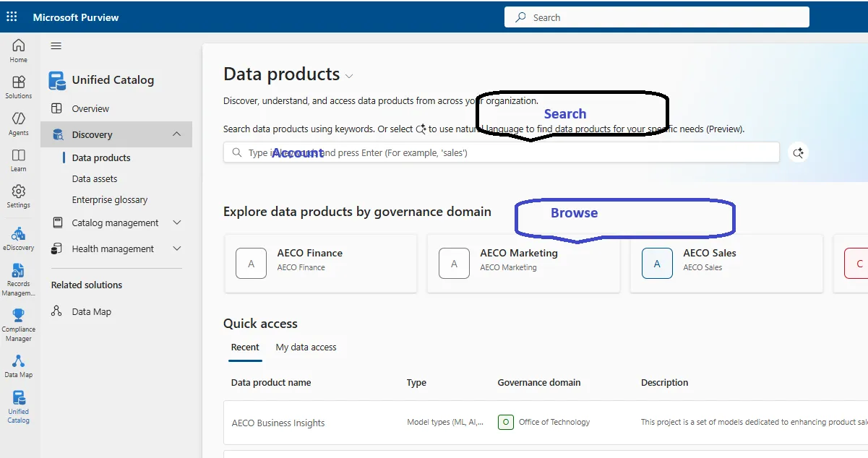Screen dimensions: 868x458
Task: Click the Copilot natural language search icon
Action: 798,152
